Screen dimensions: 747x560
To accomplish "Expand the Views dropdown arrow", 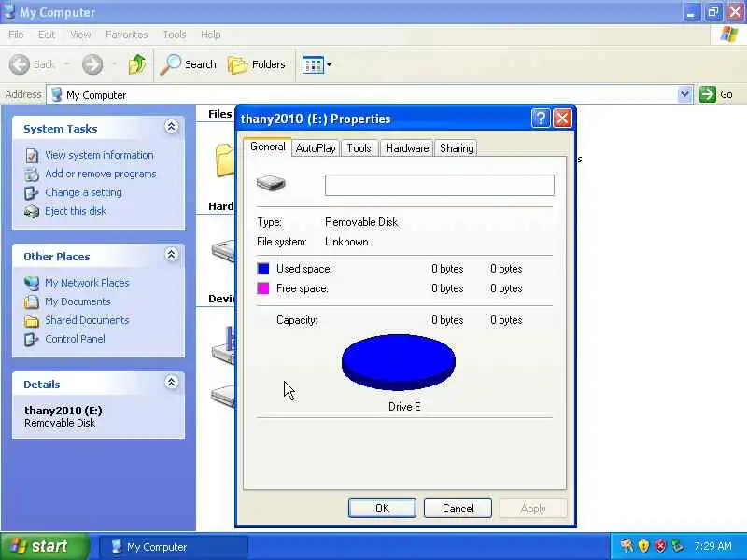I will click(x=330, y=64).
